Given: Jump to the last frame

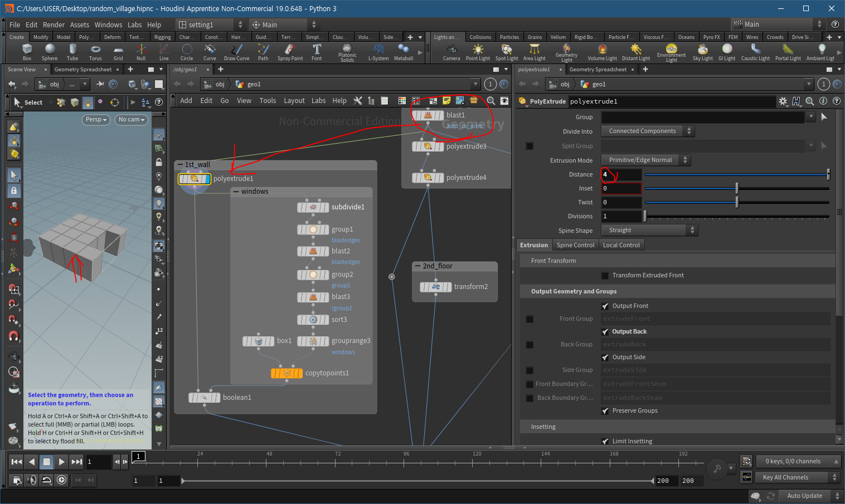Looking at the screenshot, I should coord(77,461).
